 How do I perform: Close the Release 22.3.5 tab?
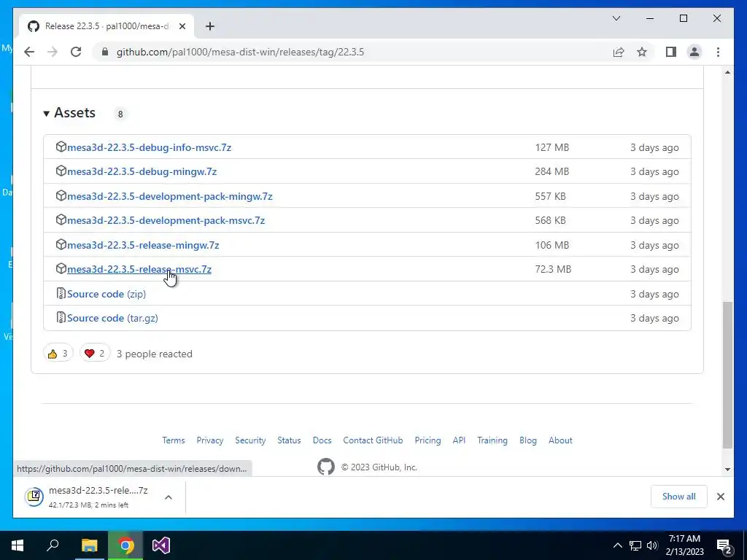pyautogui.click(x=182, y=26)
